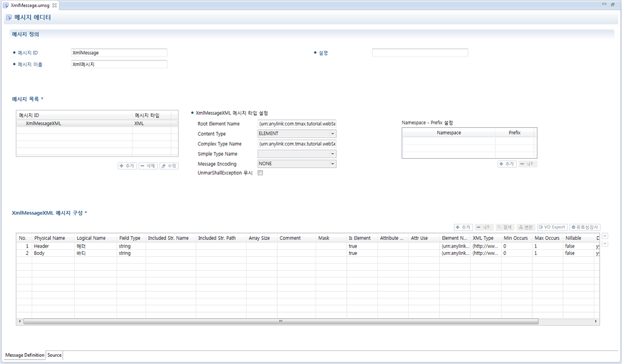The image size is (622, 364).
Task: Click 삭제 under the message list table
Action: pyautogui.click(x=148, y=166)
